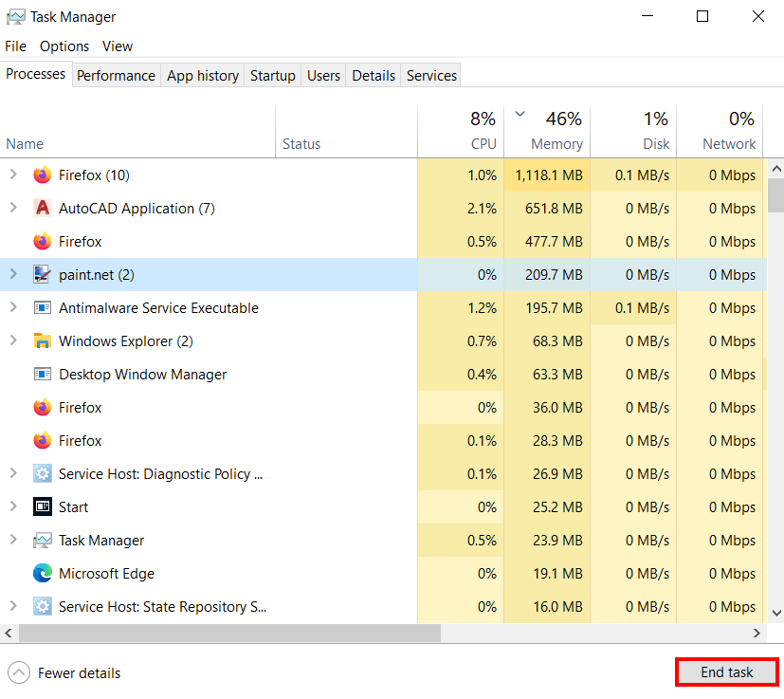Switch to the Services tab

431,76
